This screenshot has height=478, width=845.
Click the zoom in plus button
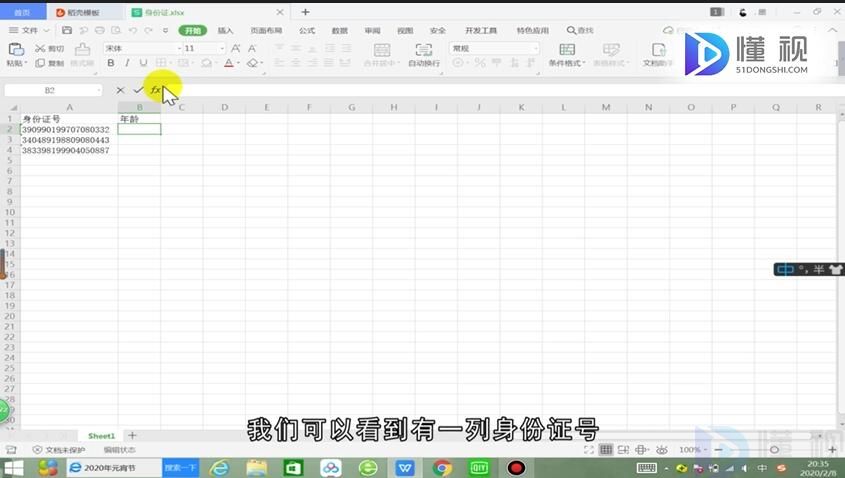[x=832, y=449]
